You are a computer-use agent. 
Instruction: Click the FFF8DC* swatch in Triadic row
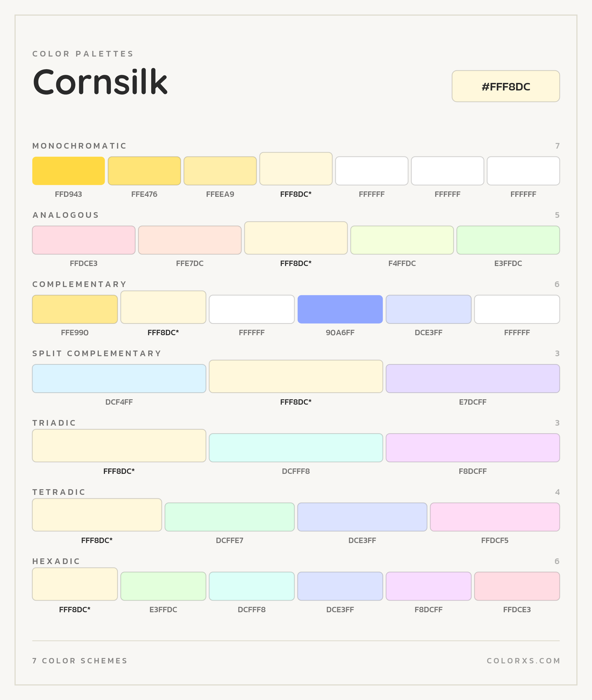point(119,446)
